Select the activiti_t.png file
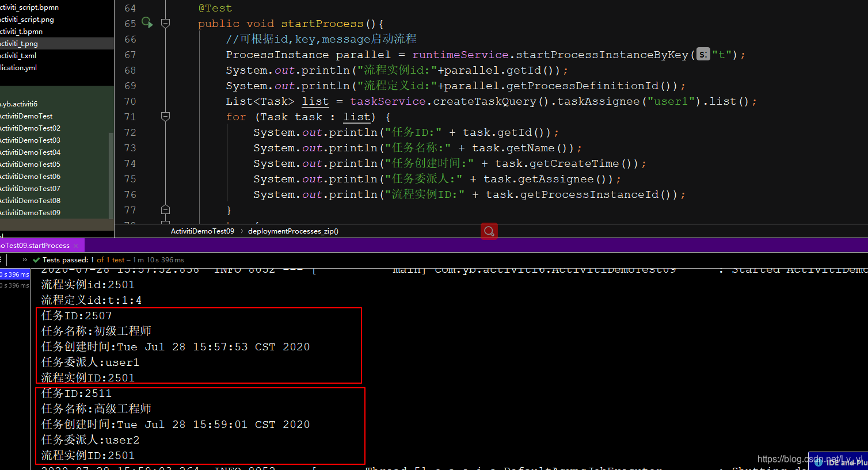The height and width of the screenshot is (470, 868). [57, 44]
